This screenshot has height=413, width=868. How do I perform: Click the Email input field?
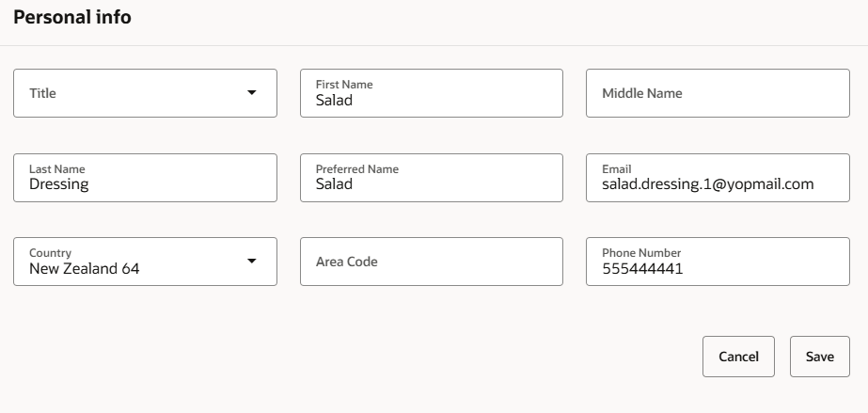pos(717,178)
